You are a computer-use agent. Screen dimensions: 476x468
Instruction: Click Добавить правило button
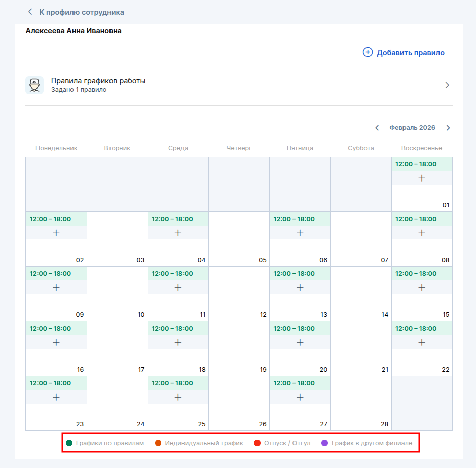404,52
